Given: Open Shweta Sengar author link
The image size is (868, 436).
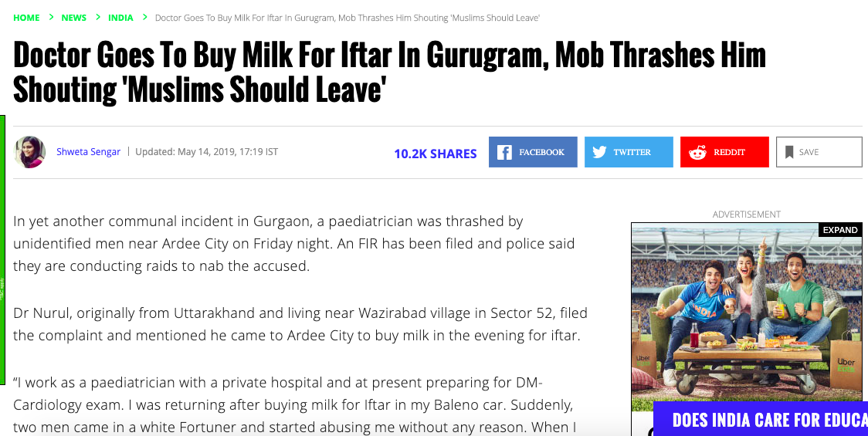Looking at the screenshot, I should pos(88,152).
